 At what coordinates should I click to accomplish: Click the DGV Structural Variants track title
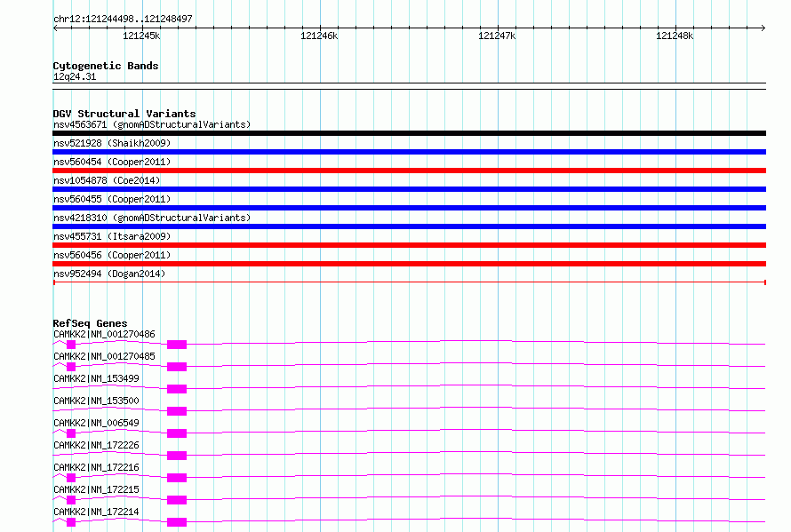pos(124,114)
